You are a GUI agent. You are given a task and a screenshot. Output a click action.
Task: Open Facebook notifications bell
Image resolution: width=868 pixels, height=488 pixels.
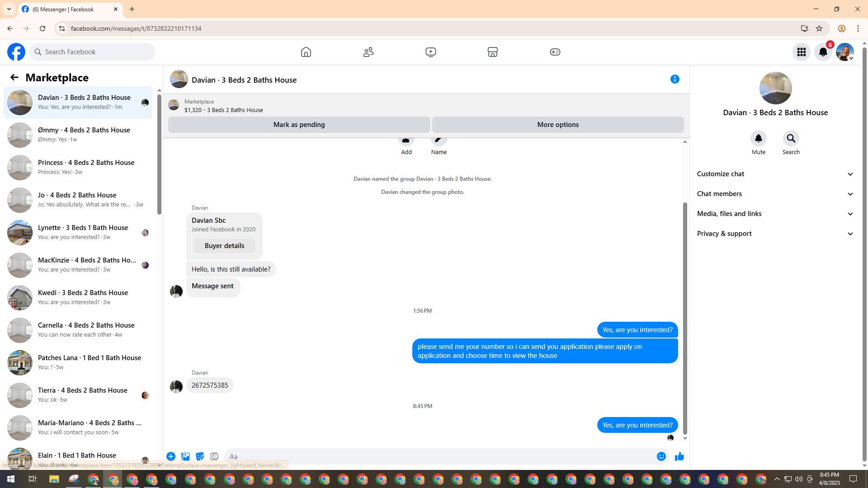(823, 52)
